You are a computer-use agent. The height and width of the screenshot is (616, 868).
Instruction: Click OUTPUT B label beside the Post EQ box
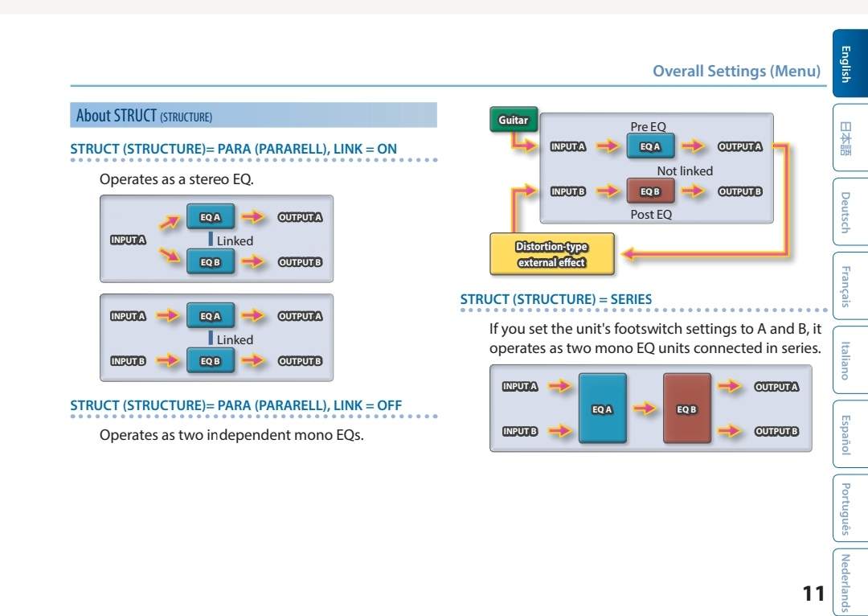(740, 191)
